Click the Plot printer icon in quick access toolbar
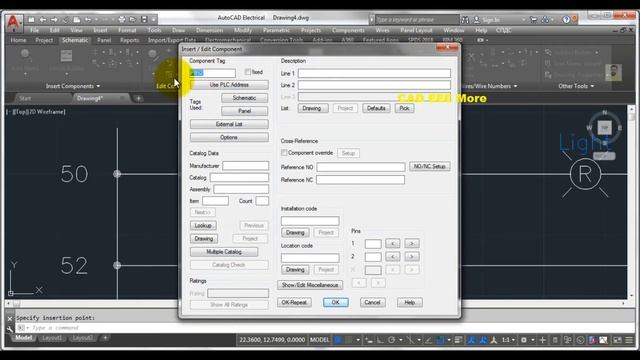Screen dimensions: 640x360 click(122, 20)
